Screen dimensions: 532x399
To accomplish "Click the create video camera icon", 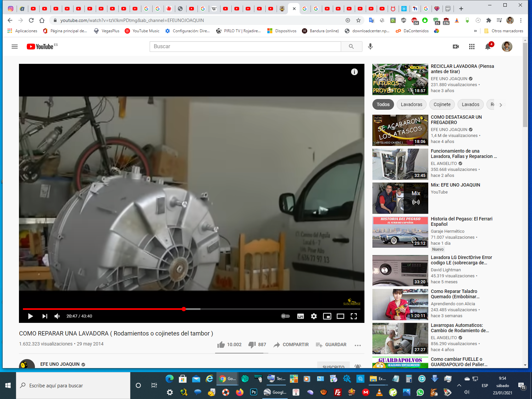I will point(456,47).
